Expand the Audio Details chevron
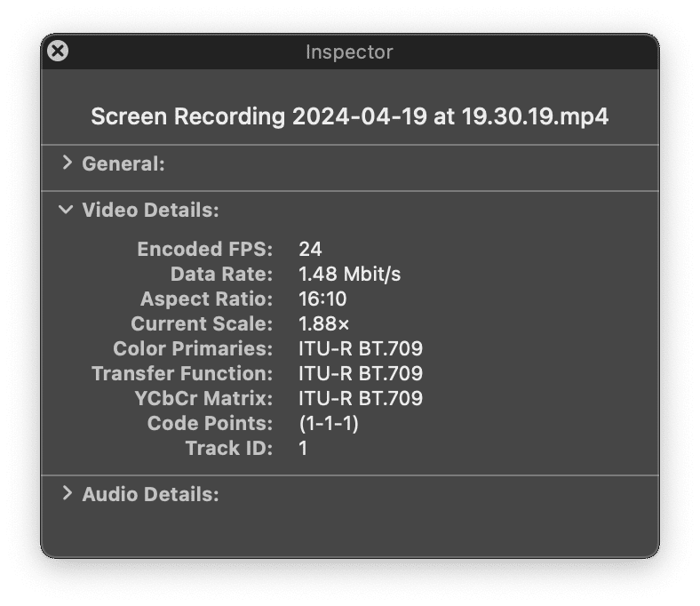Viewport: 700px width, 606px height. 67,493
